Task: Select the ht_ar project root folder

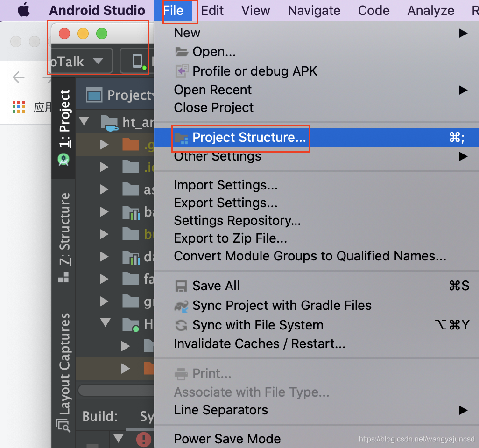Action: click(109, 123)
